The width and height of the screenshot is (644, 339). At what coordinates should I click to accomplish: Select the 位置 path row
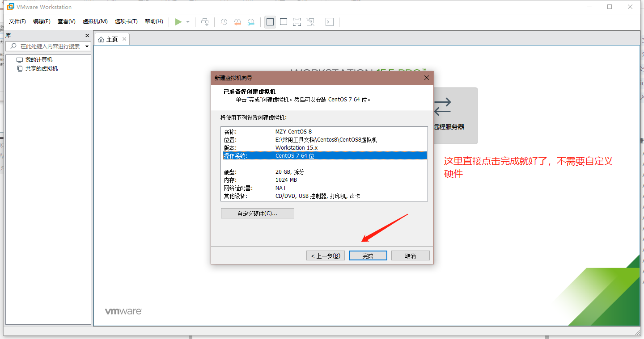[324, 140]
